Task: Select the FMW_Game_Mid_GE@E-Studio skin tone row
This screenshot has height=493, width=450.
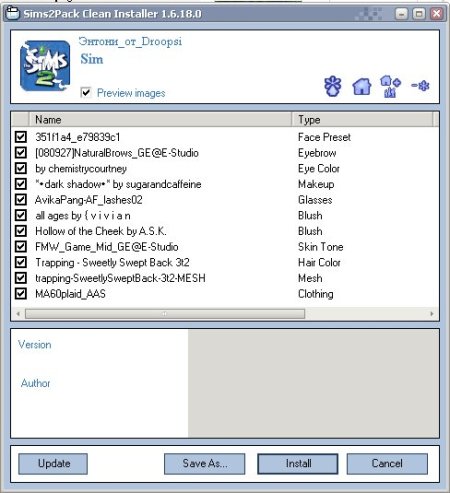Action: point(225,247)
